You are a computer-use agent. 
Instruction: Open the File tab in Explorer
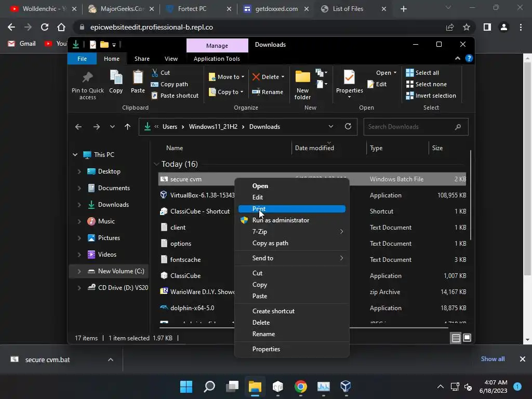coord(82,59)
